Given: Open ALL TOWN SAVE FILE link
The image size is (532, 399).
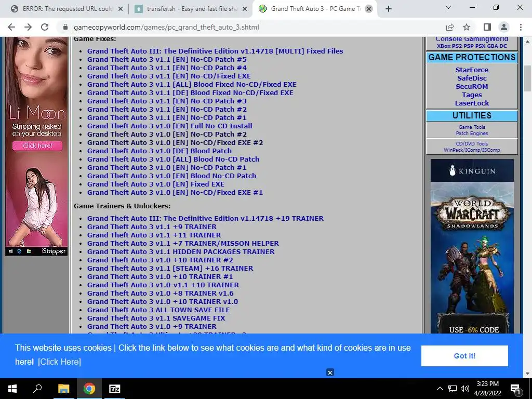Looking at the screenshot, I should point(158,310).
